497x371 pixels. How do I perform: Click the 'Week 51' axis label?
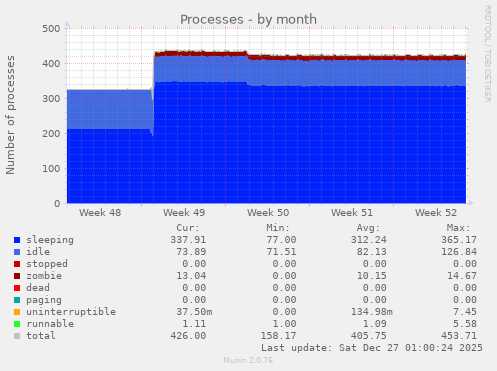[x=352, y=213]
